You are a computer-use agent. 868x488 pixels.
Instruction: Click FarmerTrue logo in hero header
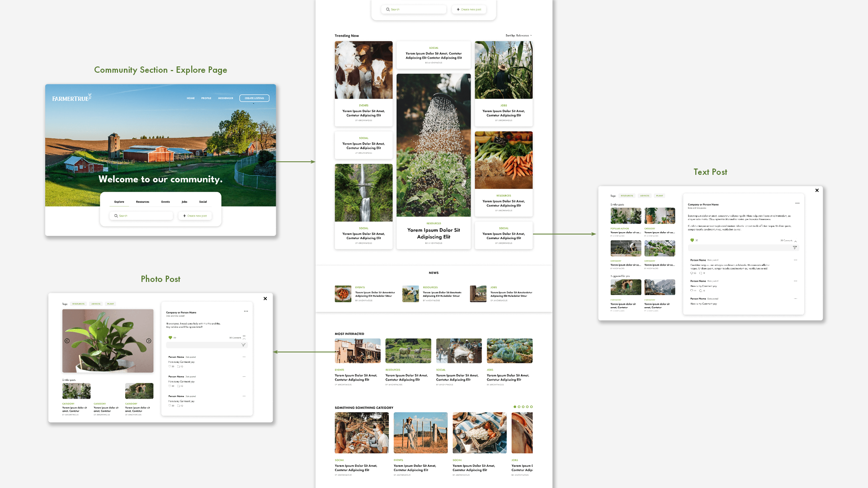click(x=71, y=98)
